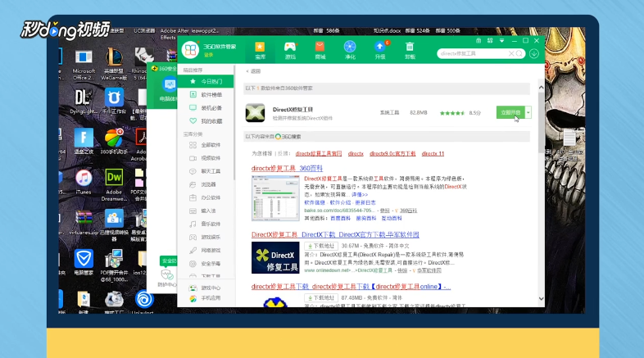Click 下载地址 button for the 87.48MB result
Screen dimensions: 644x358
click(320, 297)
